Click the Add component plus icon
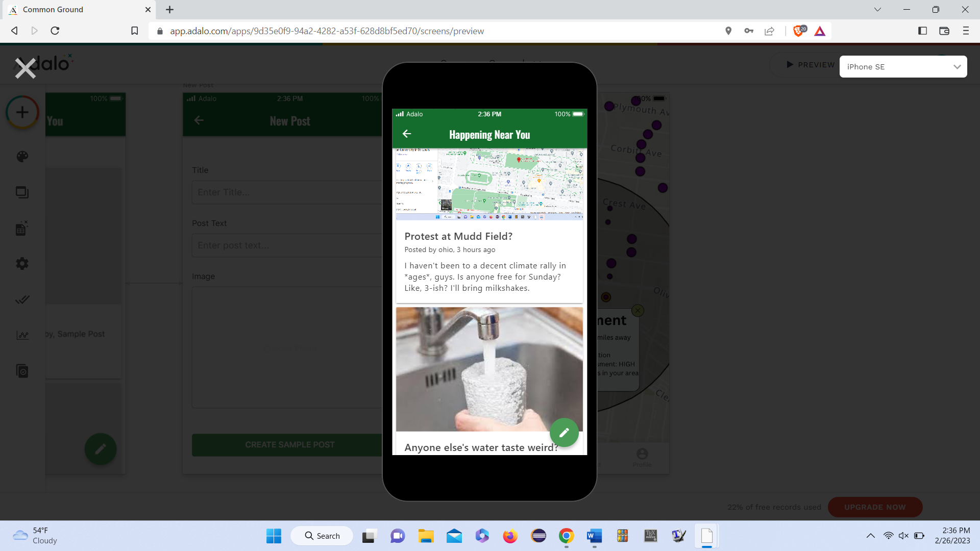980x551 pixels. [22, 112]
